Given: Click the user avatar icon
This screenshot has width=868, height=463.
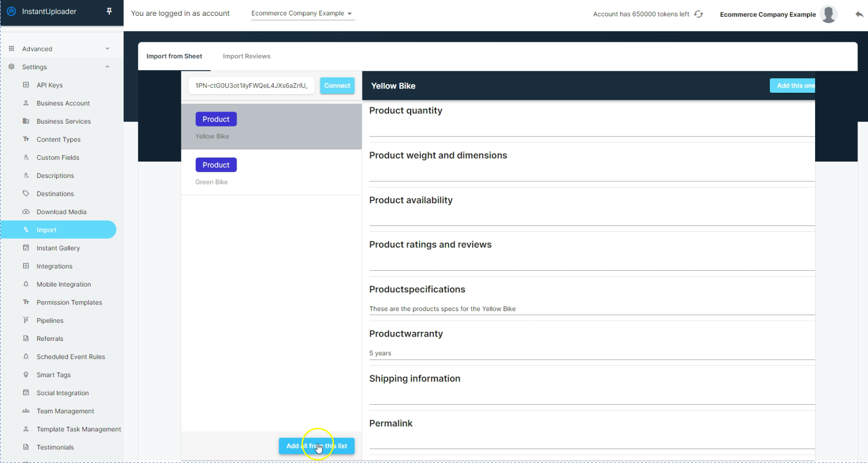Looking at the screenshot, I should [829, 14].
